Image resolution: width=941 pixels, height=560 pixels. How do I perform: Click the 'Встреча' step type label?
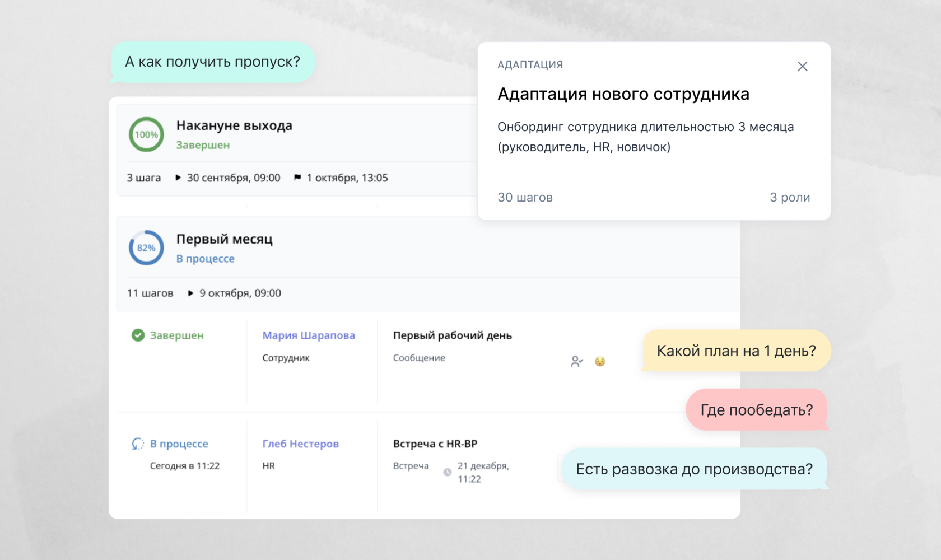pyautogui.click(x=411, y=466)
